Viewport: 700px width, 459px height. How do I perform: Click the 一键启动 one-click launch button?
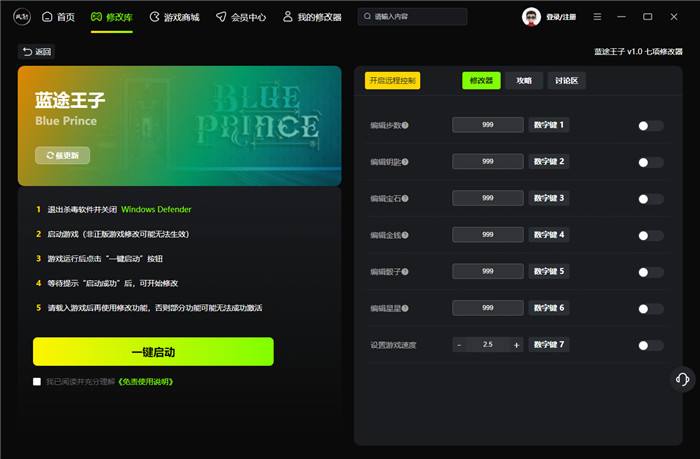(x=153, y=352)
